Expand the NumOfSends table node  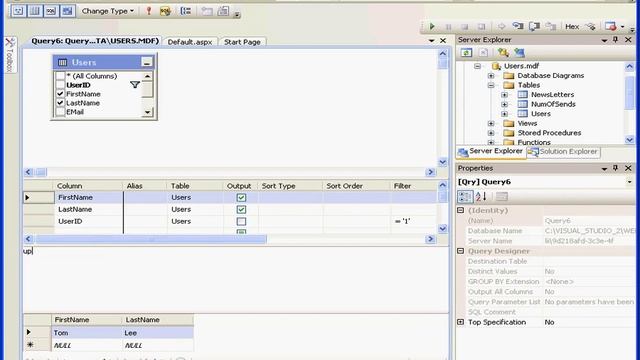(x=504, y=104)
